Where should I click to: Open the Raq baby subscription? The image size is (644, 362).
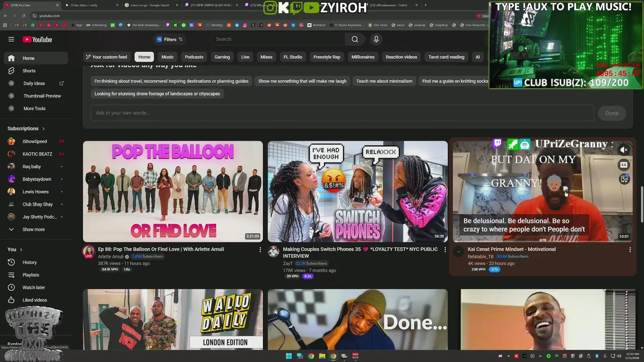pyautogui.click(x=35, y=167)
